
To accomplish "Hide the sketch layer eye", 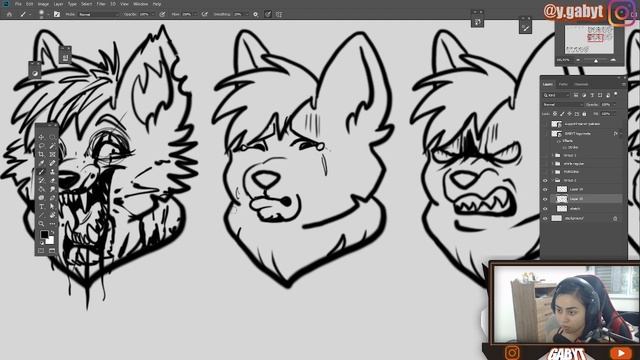I will tap(545, 209).
